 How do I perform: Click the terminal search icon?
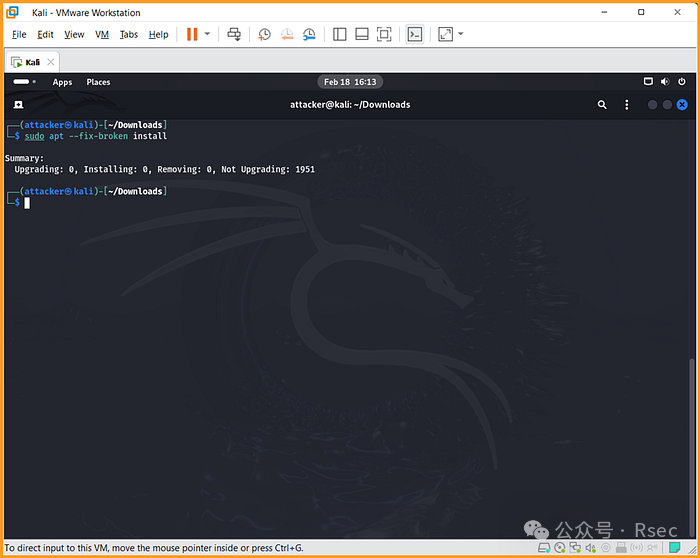(x=602, y=104)
